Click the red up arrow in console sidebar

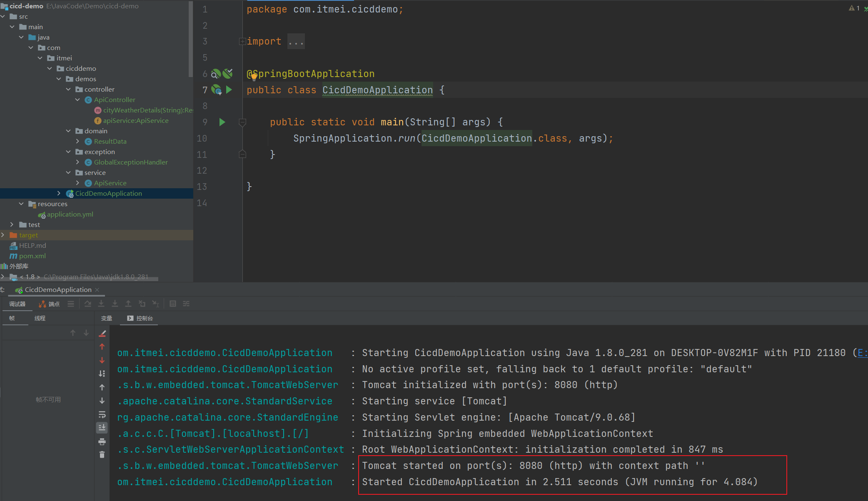(x=102, y=346)
